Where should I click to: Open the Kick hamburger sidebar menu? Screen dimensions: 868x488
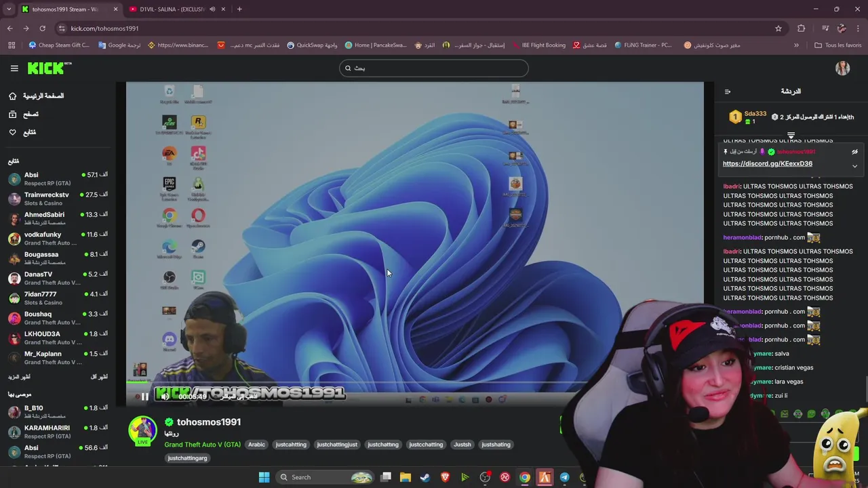pyautogui.click(x=14, y=68)
